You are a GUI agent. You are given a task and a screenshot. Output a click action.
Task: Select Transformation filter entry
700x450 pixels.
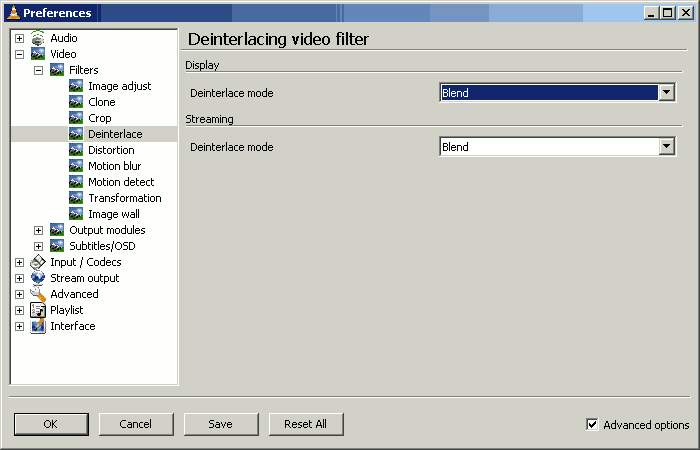124,198
